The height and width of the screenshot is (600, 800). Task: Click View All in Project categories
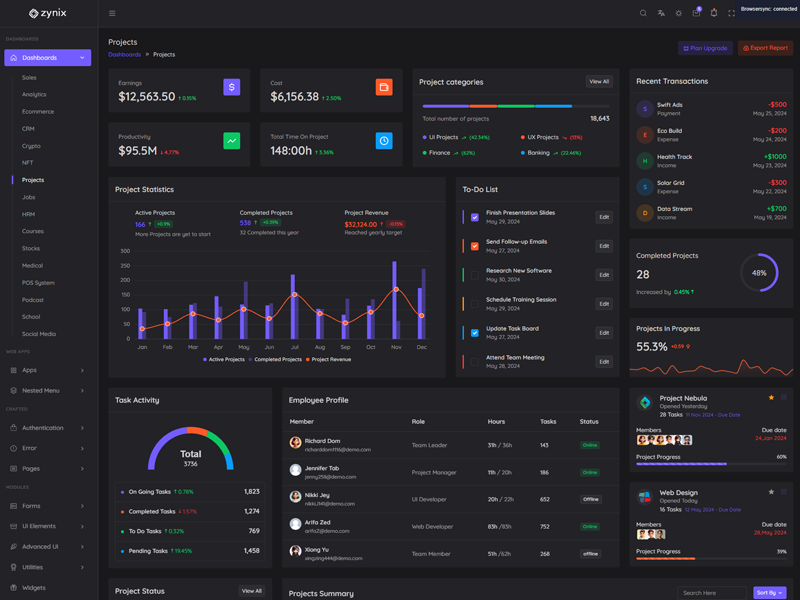(599, 82)
